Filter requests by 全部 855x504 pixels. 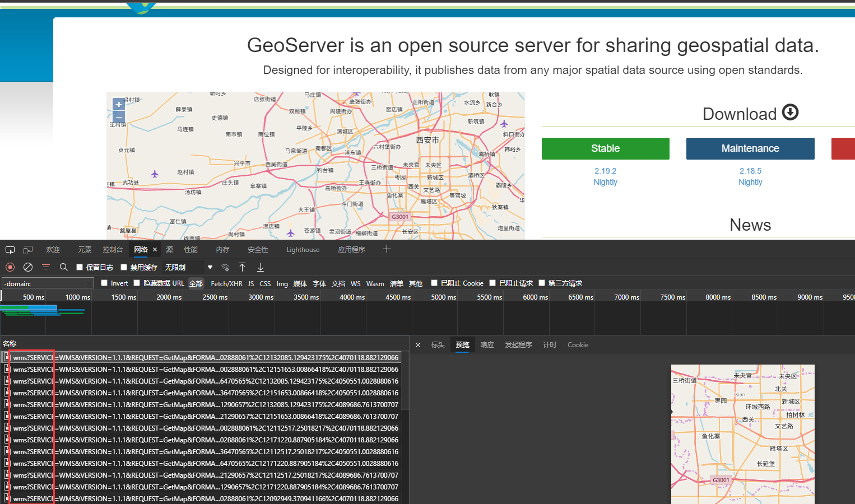[196, 283]
